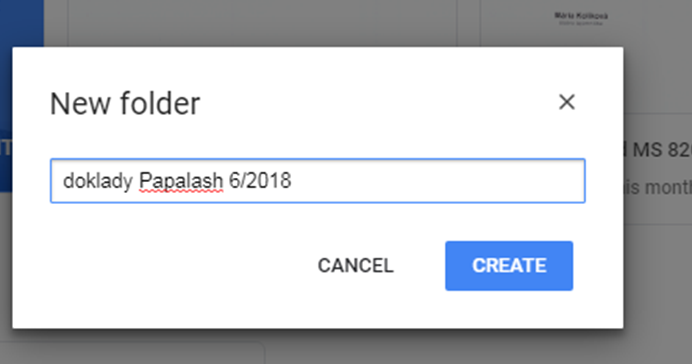Close the New folder dialog with X
The width and height of the screenshot is (692, 364).
(x=567, y=102)
